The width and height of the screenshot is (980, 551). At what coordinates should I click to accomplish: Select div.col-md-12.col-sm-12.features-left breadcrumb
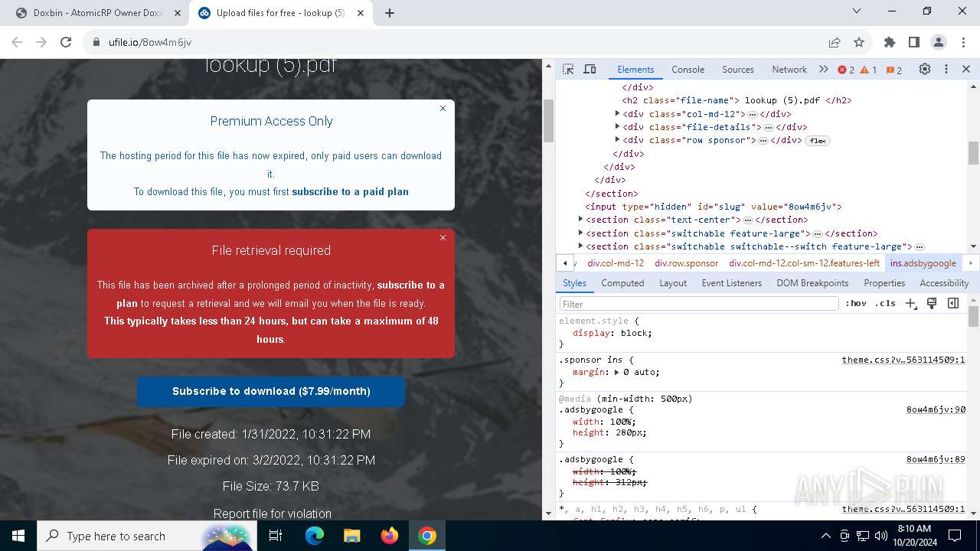pyautogui.click(x=804, y=262)
